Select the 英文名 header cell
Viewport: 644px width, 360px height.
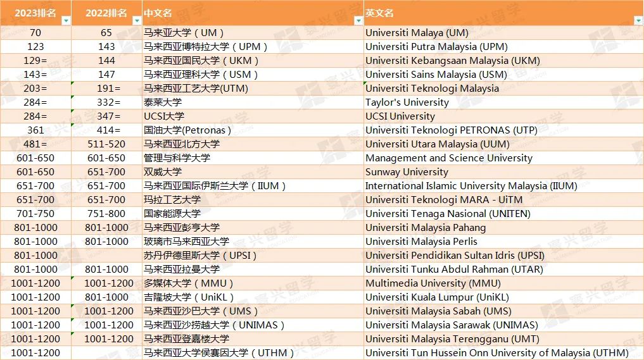(x=504, y=13)
